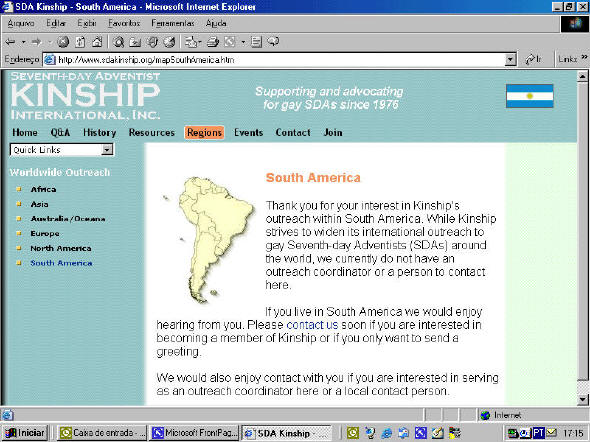590x442 pixels.
Task: Click the 17:15 system clock
Action: pos(573,433)
